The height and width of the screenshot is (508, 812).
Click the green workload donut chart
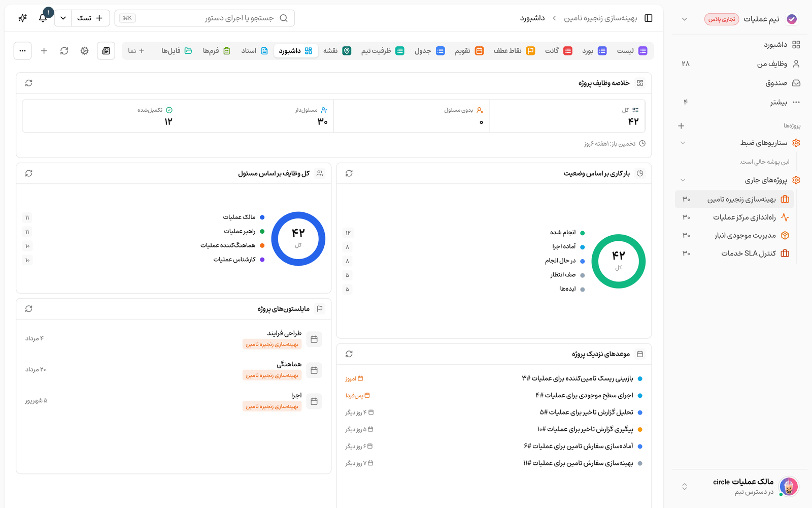point(619,261)
